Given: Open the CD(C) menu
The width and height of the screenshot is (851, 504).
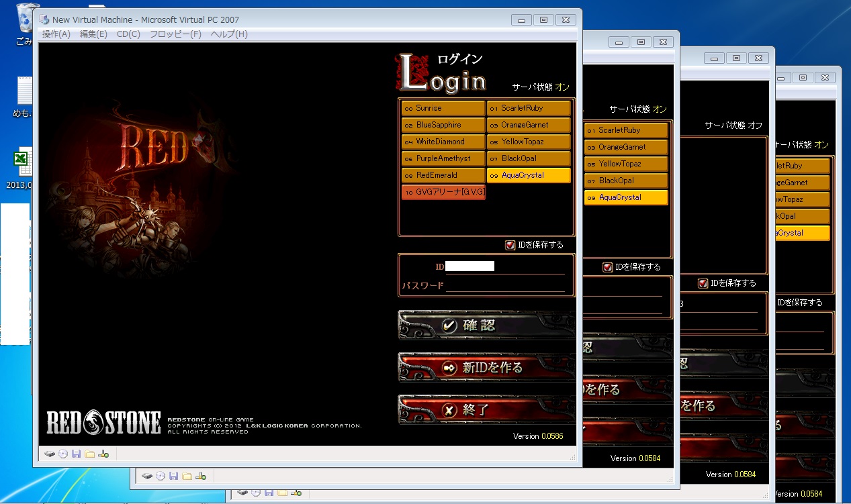Looking at the screenshot, I should (x=128, y=34).
